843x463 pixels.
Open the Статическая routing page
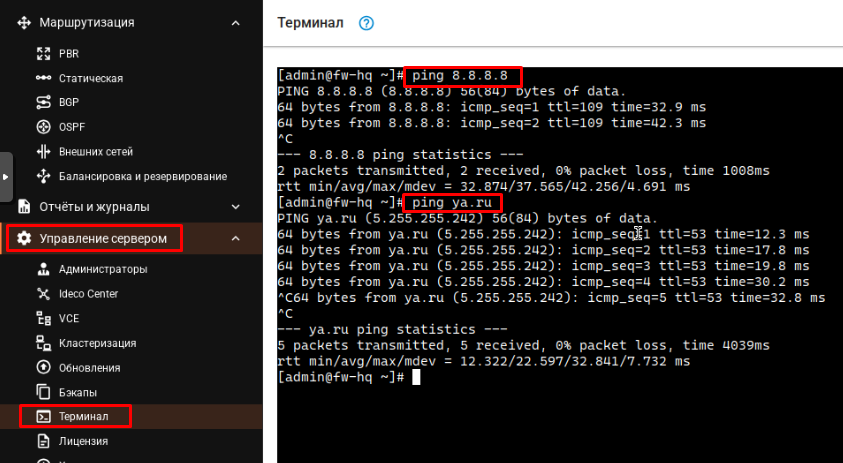91,78
